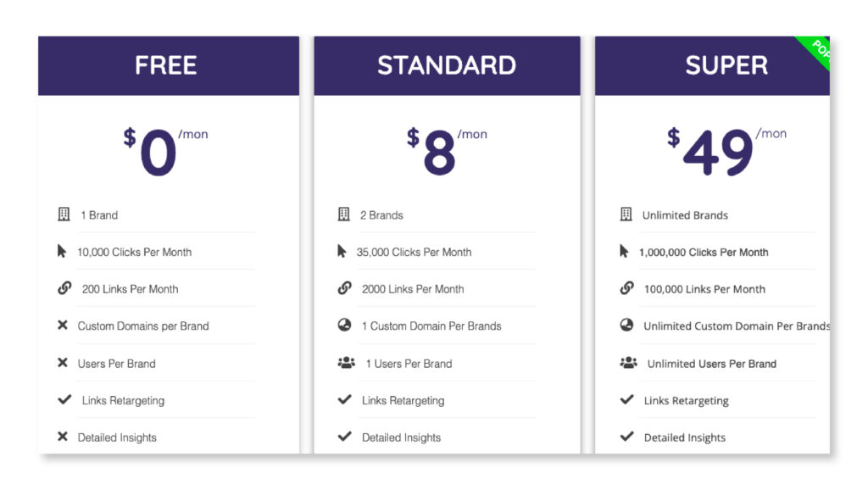This screenshot has height=490, width=868.
Task: Click the users group icon in Standard plan
Action: 346,363
